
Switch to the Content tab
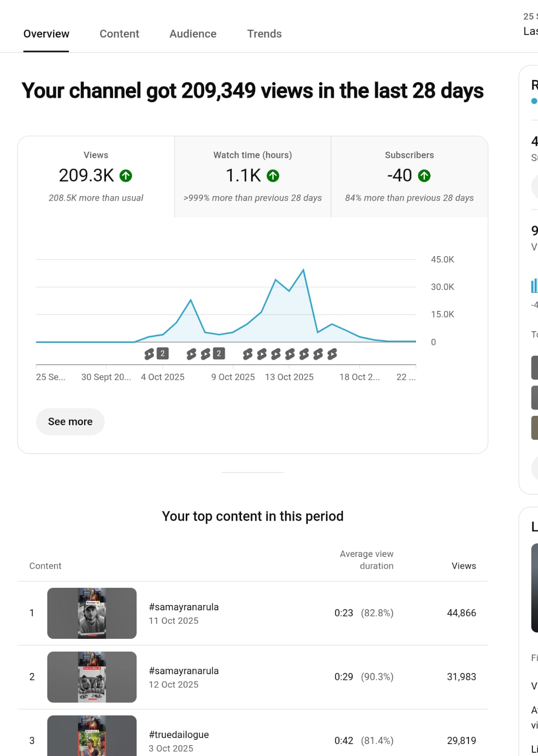point(119,34)
